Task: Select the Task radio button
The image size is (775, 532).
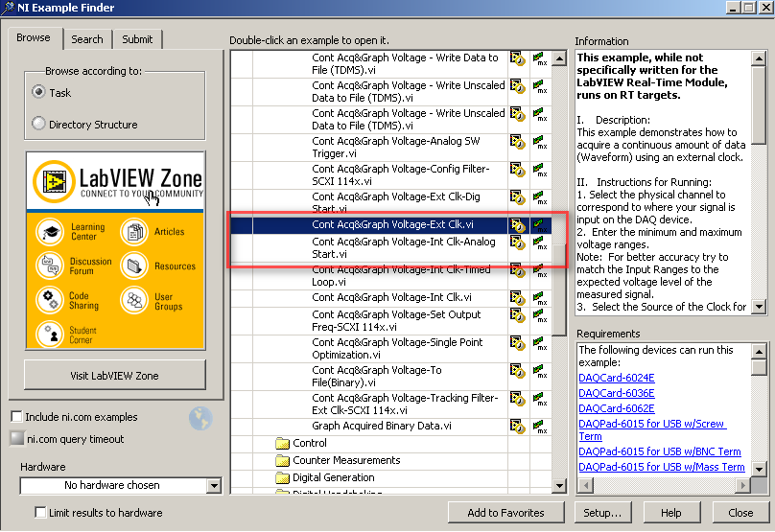Action: [38, 92]
